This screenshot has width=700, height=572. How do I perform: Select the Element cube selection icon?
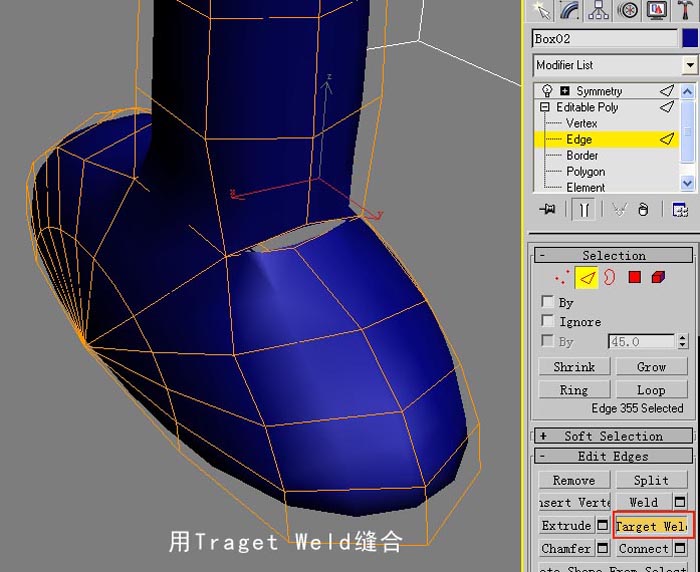[x=658, y=278]
